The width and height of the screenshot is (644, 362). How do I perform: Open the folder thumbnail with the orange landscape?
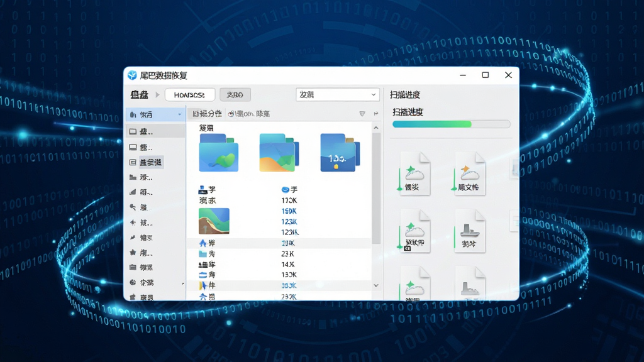click(279, 153)
